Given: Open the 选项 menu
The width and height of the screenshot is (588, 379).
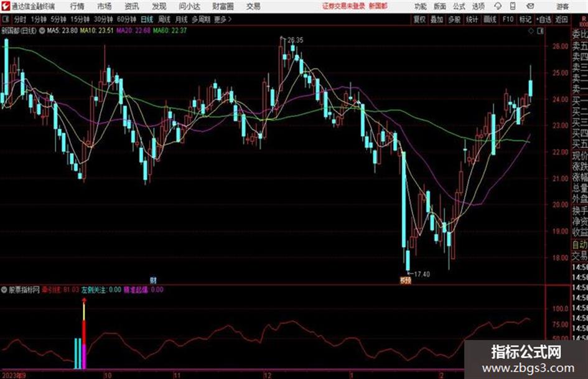Looking at the screenshot, I should [478, 6].
